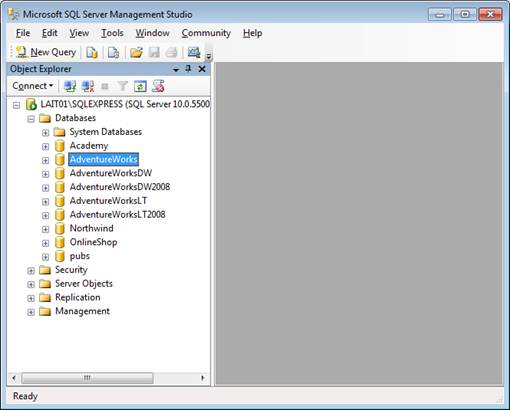Open the Database Engine Query icon

[92, 52]
